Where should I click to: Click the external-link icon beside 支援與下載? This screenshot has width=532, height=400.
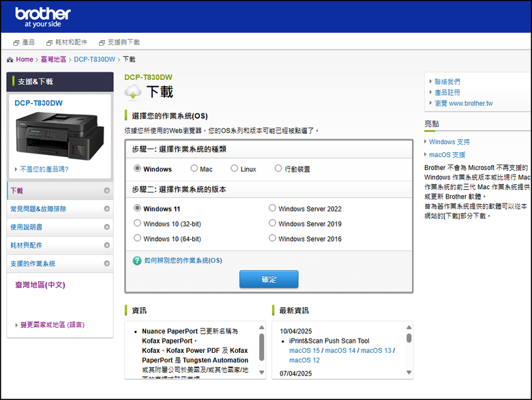(102, 43)
